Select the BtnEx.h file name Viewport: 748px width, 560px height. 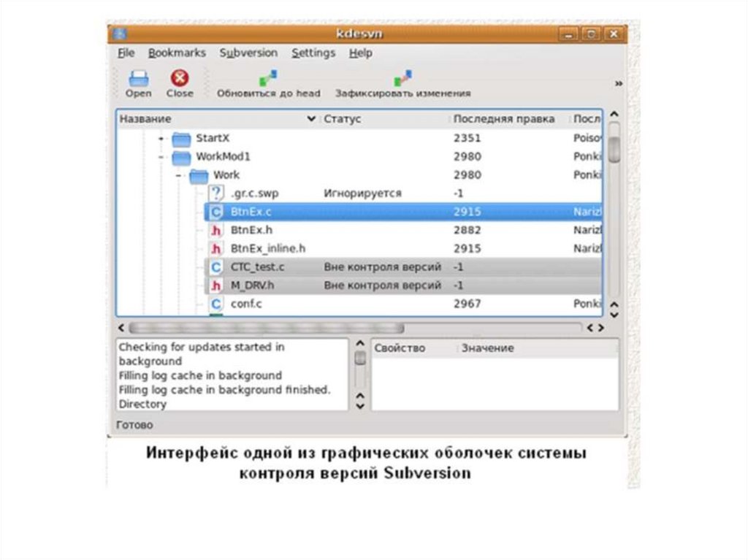tap(251, 231)
